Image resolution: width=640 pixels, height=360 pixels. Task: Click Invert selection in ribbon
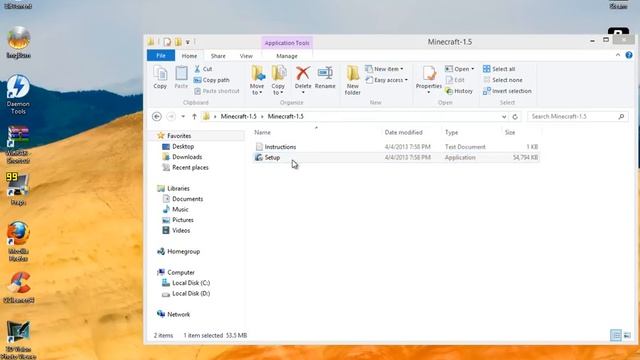[x=507, y=91]
